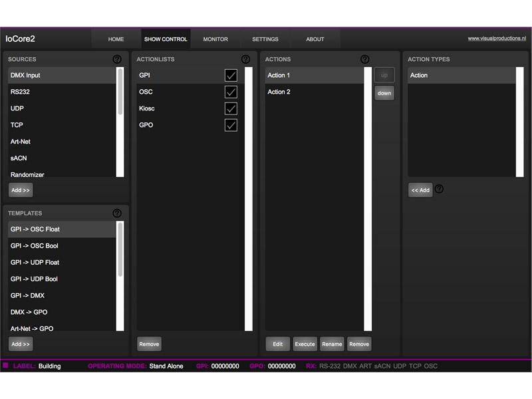Execute the selected action
Screen dimensions: 532x399
(305, 344)
